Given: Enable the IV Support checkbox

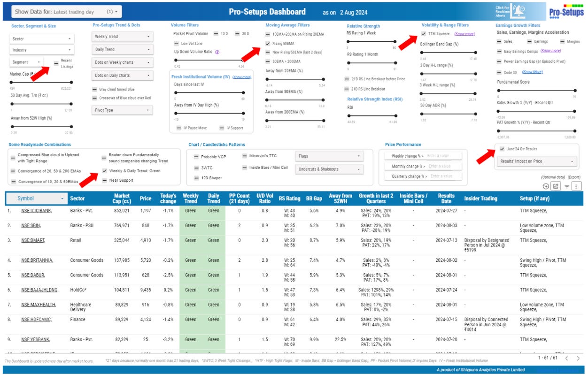Looking at the screenshot, I should (222, 128).
